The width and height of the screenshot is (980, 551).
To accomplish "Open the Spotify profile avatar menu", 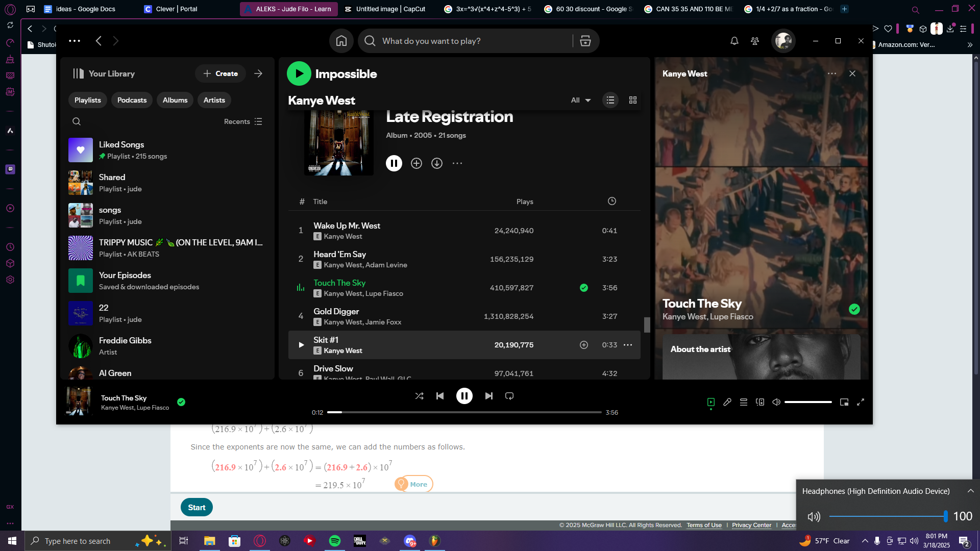I will point(783,41).
